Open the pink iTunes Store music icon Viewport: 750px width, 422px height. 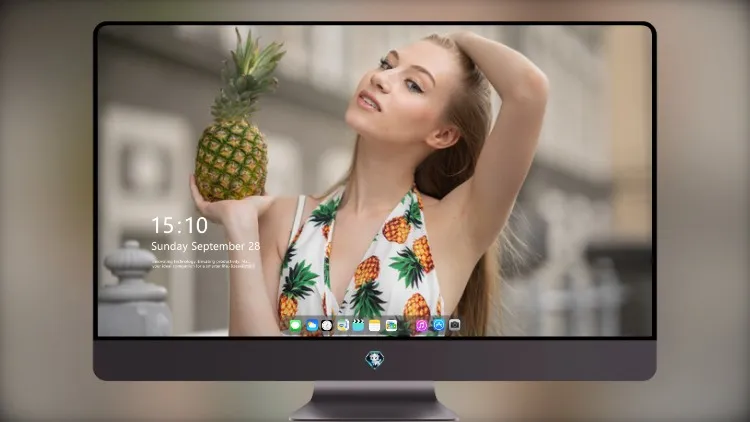tap(421, 326)
